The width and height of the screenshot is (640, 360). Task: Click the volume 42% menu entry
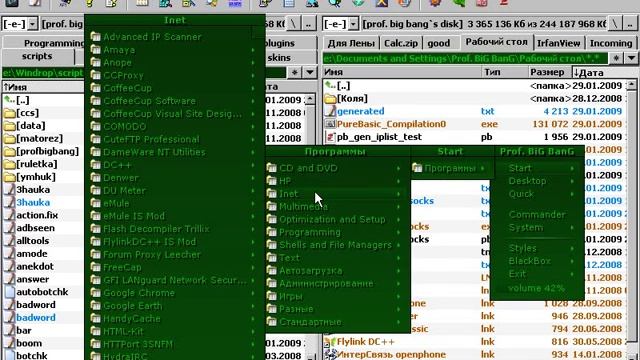536,289
